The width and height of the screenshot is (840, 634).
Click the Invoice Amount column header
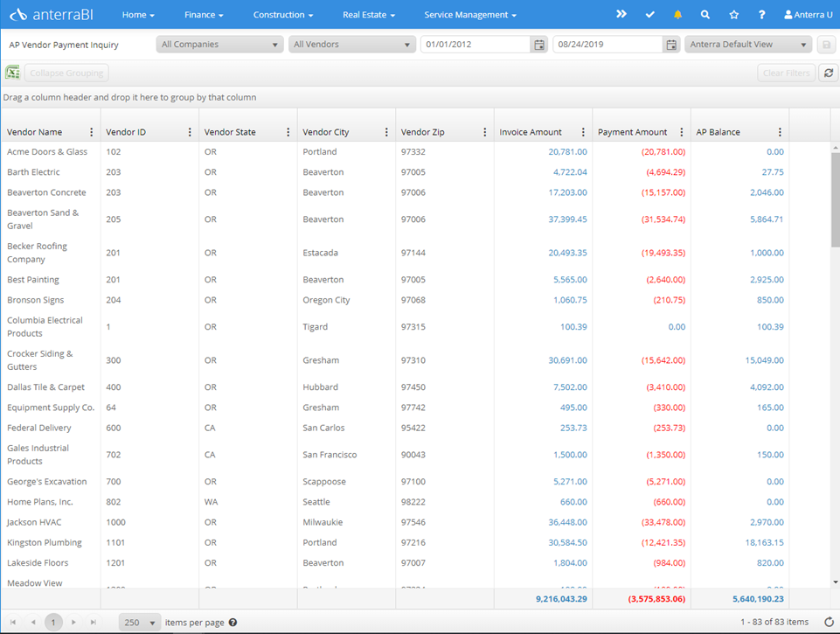(531, 132)
